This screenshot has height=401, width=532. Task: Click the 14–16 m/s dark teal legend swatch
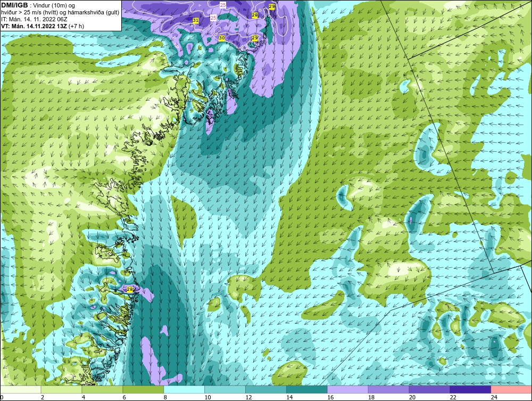click(307, 389)
